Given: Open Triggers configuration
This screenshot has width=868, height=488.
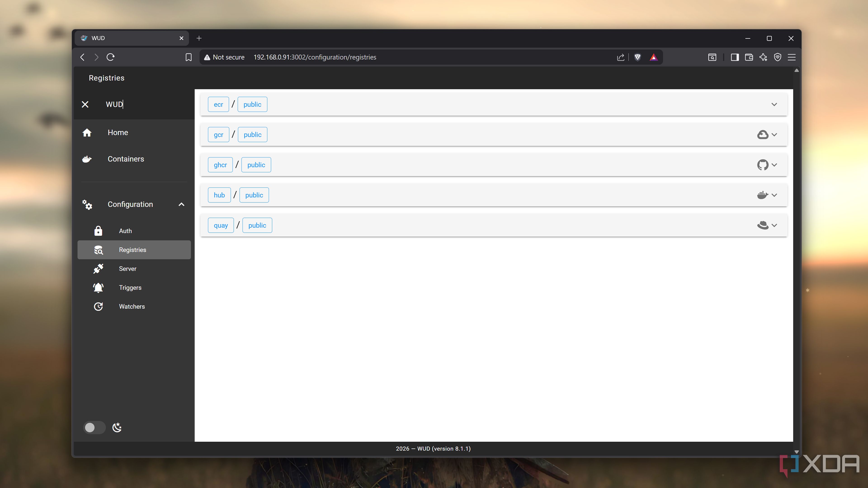Looking at the screenshot, I should 134,288.
